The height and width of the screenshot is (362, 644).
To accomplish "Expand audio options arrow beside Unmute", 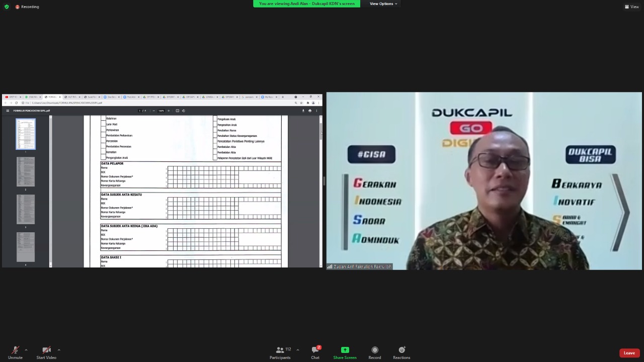I will pos(26,350).
